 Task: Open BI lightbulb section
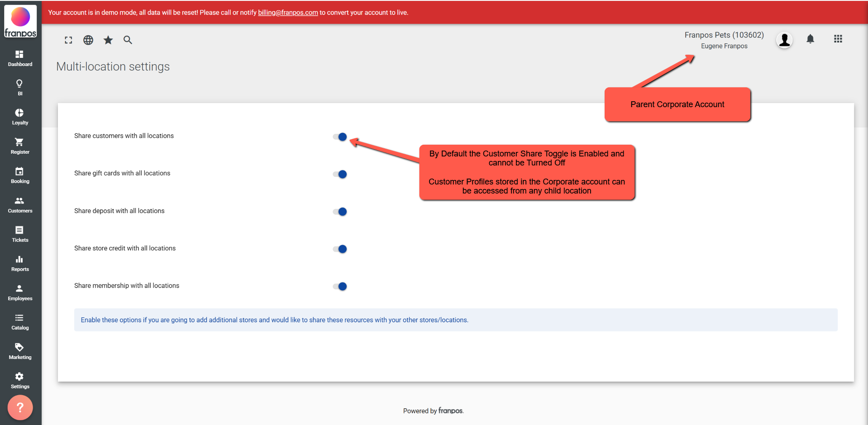(20, 88)
